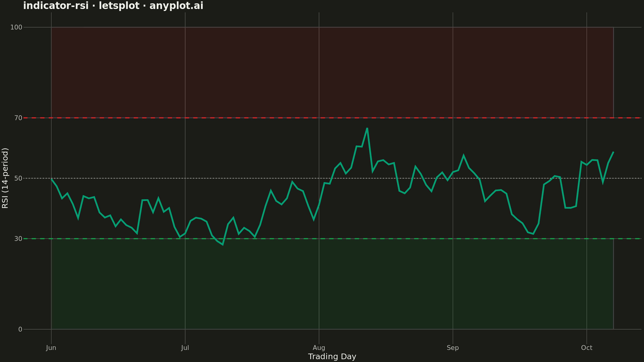Click the 70 y-axis tick label
Screen dimensions: 644x362
pyautogui.click(x=19, y=118)
